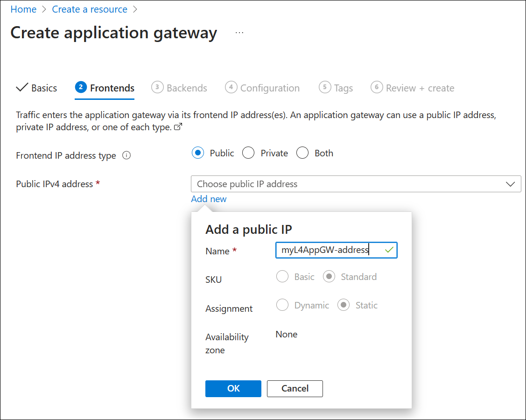Click the Add new link
Viewport: 526px width, 420px height.
[209, 199]
